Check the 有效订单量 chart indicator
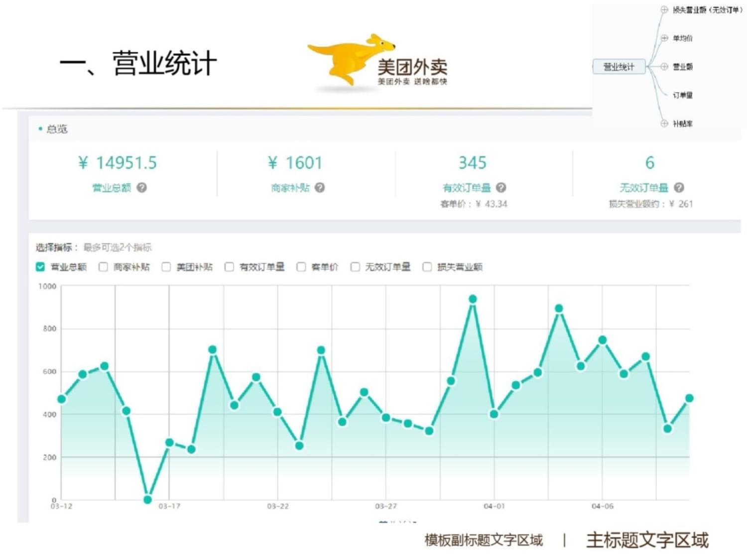Viewport: 747px width, 560px height. pyautogui.click(x=229, y=267)
